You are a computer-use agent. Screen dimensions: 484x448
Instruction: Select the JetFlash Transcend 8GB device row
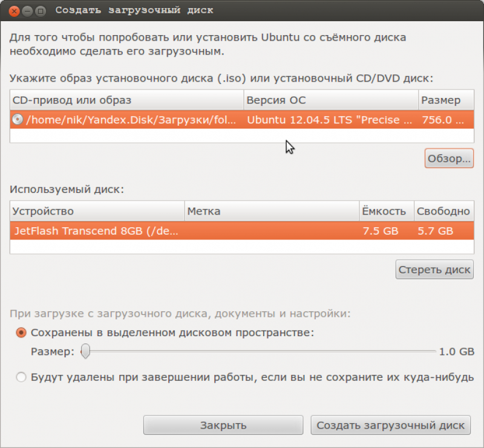pos(242,230)
